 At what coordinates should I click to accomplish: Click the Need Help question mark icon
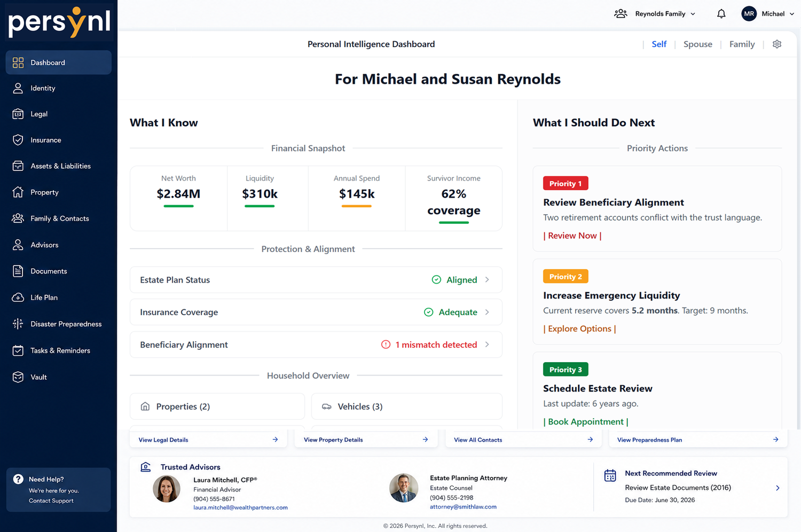18,479
